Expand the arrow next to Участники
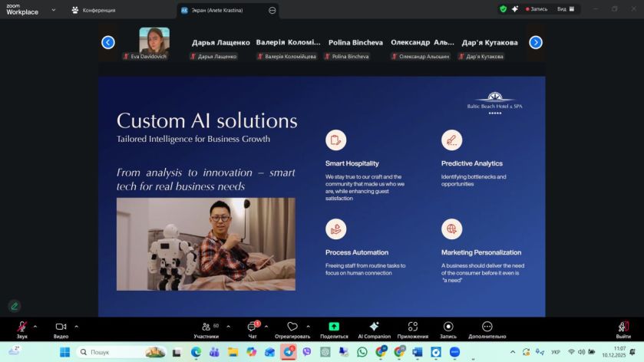 [229, 327]
